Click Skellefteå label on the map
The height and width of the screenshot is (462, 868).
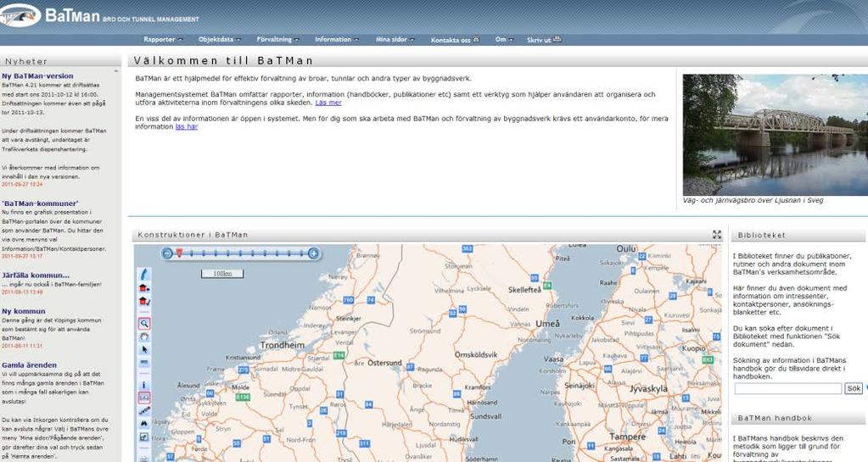(524, 289)
